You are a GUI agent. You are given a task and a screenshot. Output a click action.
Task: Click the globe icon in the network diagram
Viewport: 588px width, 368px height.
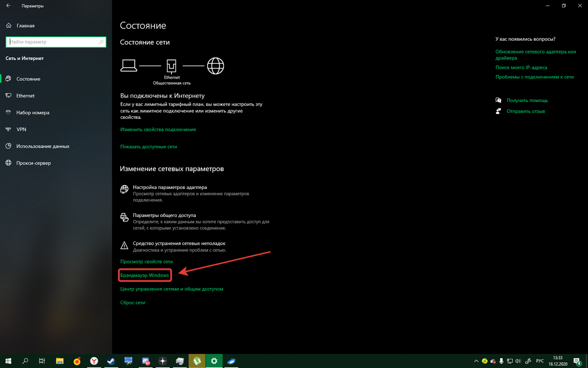point(215,65)
